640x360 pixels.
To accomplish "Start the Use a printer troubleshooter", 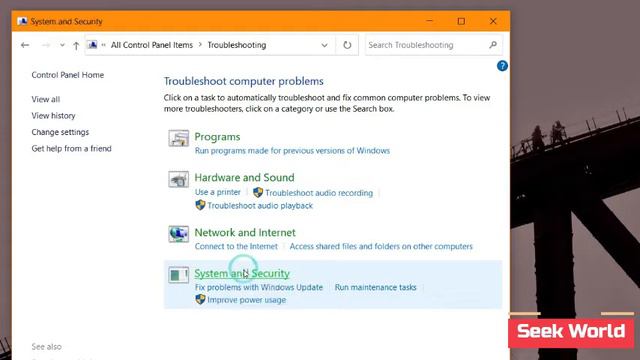I will (218, 192).
